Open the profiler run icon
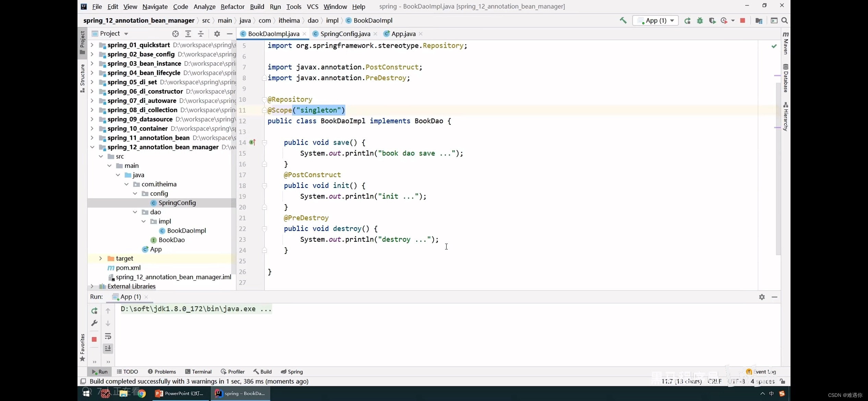The height and width of the screenshot is (401, 868). 724,21
